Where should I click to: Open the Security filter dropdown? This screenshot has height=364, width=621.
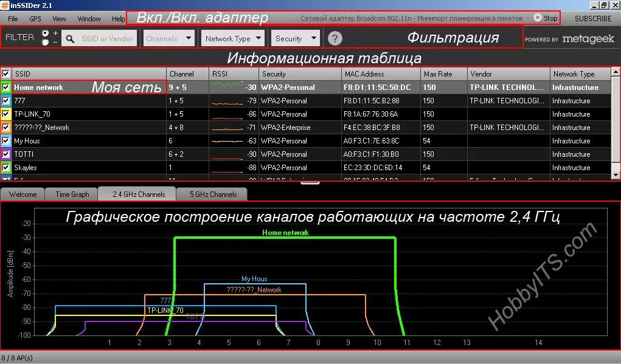296,38
